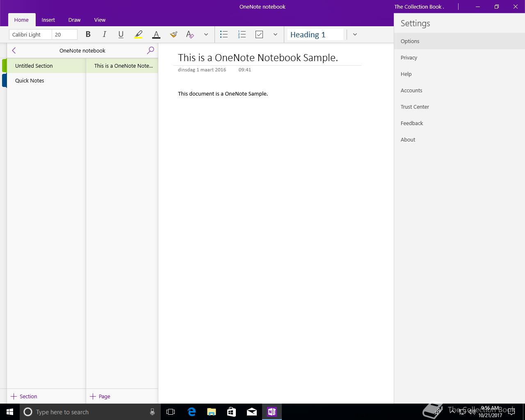
Task: Launch Microsoft Edge from taskbar
Action: [192, 412]
